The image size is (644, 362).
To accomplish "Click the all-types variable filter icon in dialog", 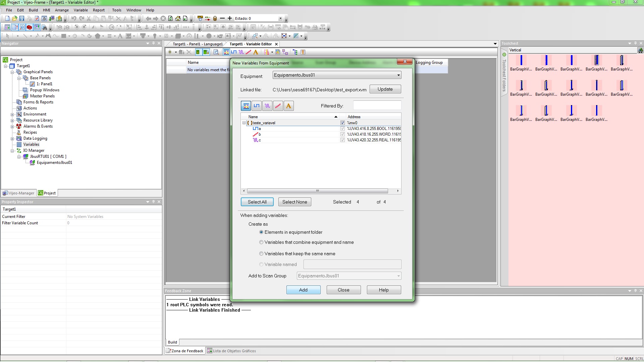I will click(246, 106).
